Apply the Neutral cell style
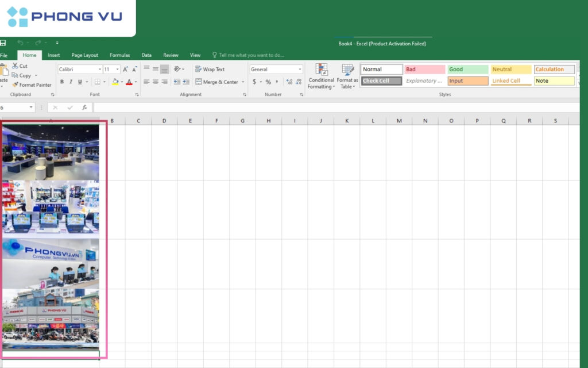The width and height of the screenshot is (588, 368). pyautogui.click(x=511, y=70)
